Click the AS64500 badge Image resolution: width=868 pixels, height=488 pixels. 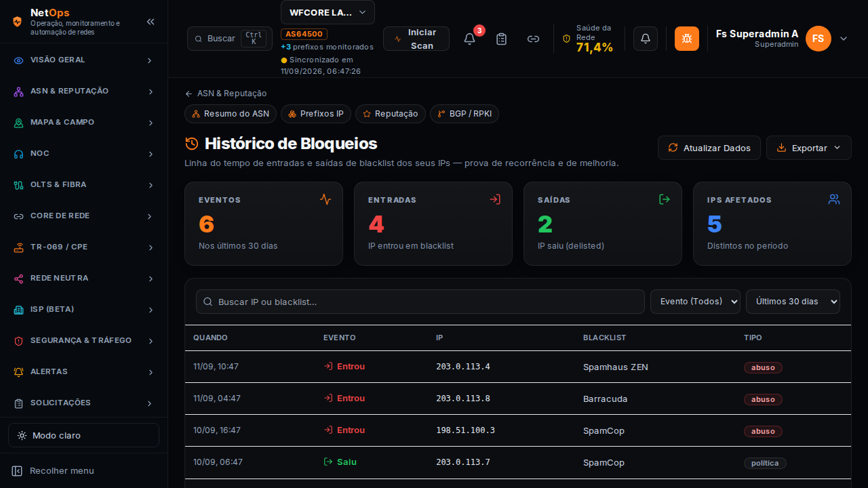pyautogui.click(x=304, y=34)
